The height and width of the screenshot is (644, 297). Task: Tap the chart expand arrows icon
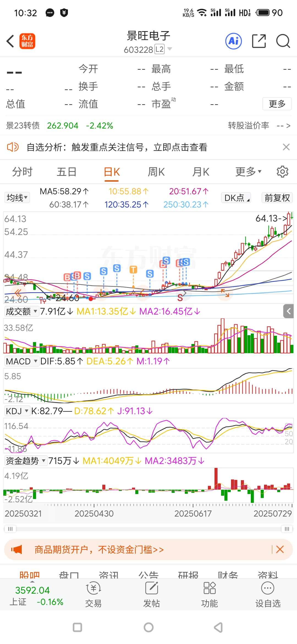225,293
